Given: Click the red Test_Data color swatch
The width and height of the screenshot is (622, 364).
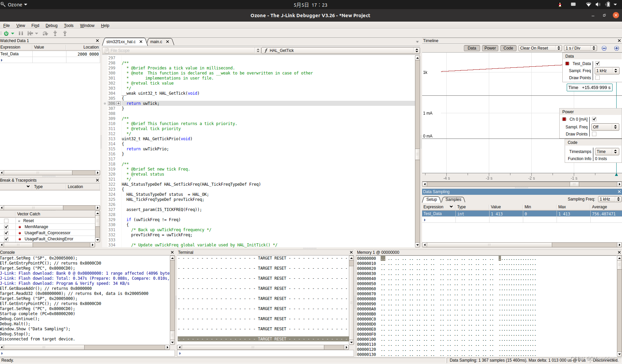Looking at the screenshot, I should click(567, 63).
